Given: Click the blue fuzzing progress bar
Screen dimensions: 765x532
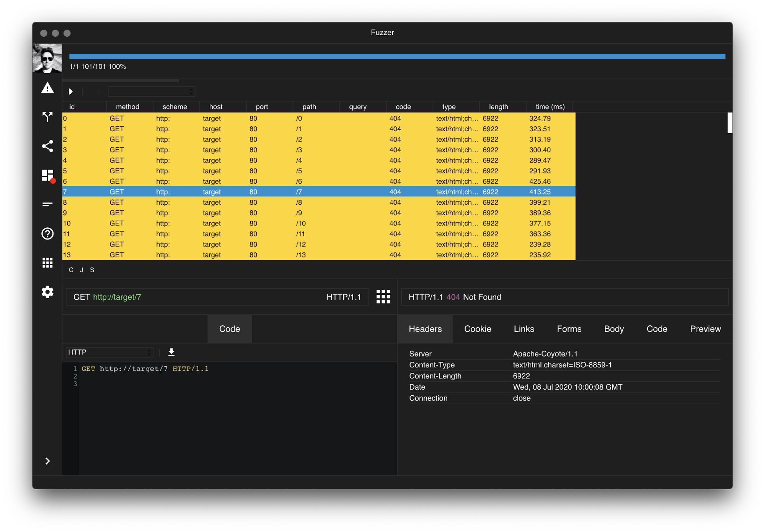Looking at the screenshot, I should (397, 56).
